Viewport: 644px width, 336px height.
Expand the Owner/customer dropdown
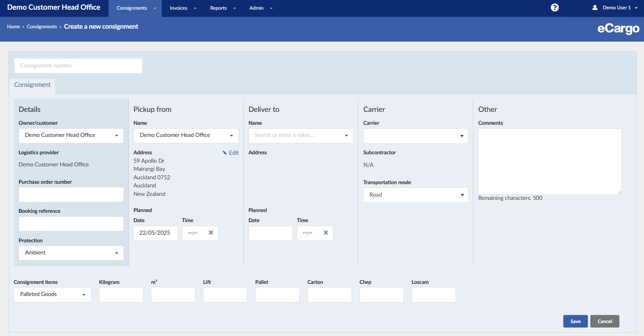pos(71,136)
